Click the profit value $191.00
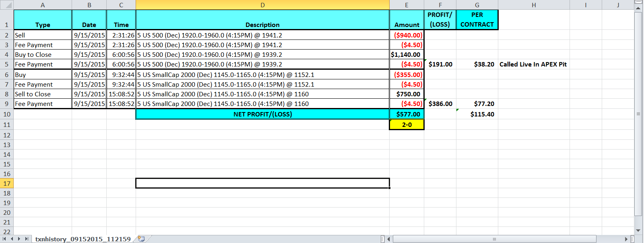This screenshot has width=644, height=243. pos(440,64)
